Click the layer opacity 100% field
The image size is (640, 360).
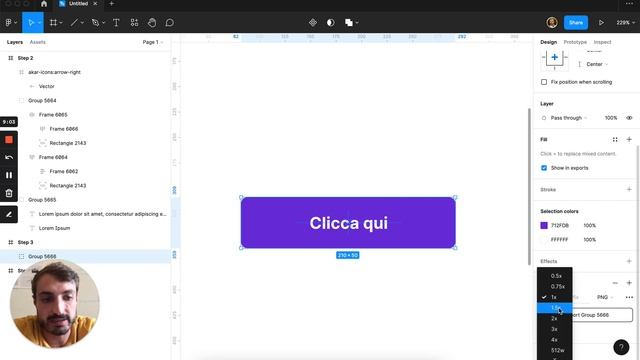click(611, 118)
